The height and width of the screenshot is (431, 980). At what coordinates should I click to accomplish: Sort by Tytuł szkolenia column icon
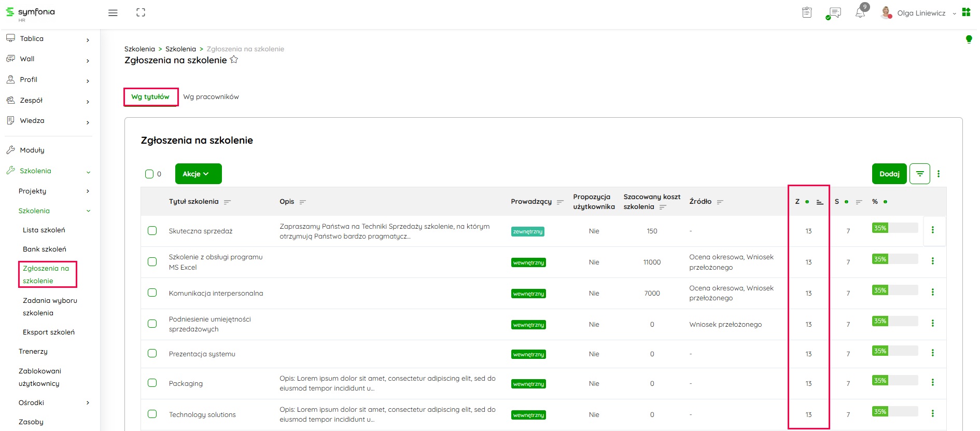click(227, 202)
